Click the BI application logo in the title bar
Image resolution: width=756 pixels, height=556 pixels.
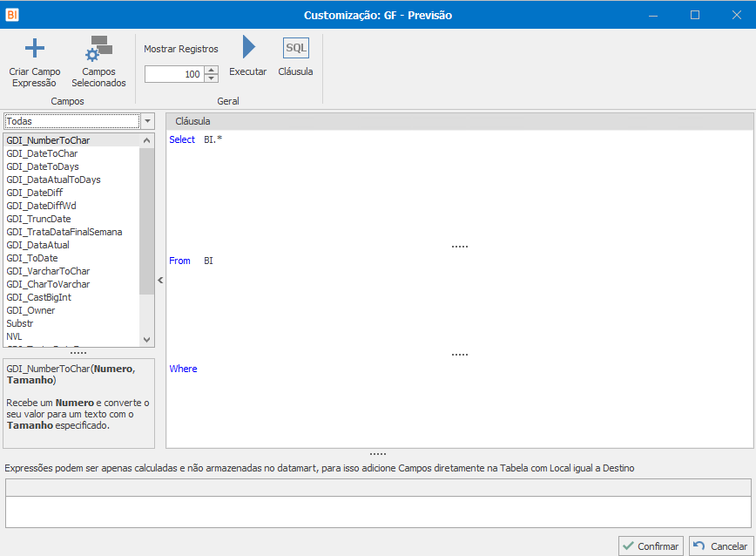[12, 15]
